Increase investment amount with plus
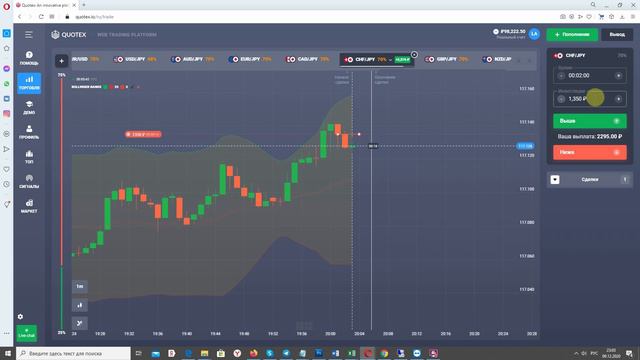 coord(618,99)
